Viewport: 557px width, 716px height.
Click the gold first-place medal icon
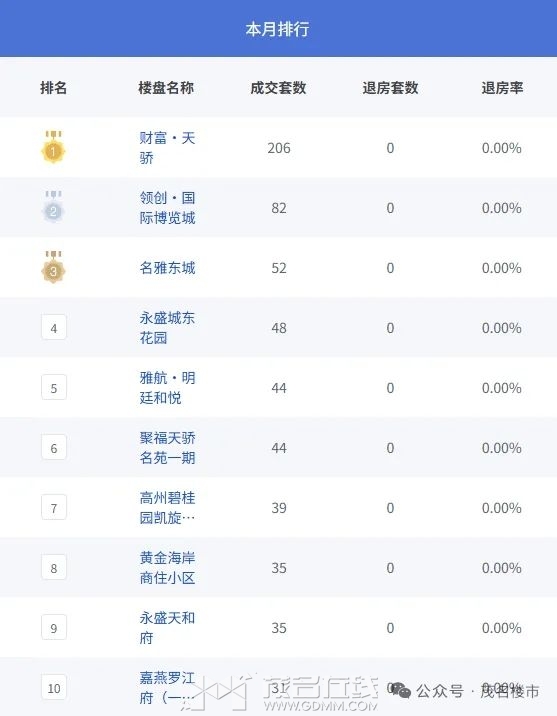click(x=53, y=147)
